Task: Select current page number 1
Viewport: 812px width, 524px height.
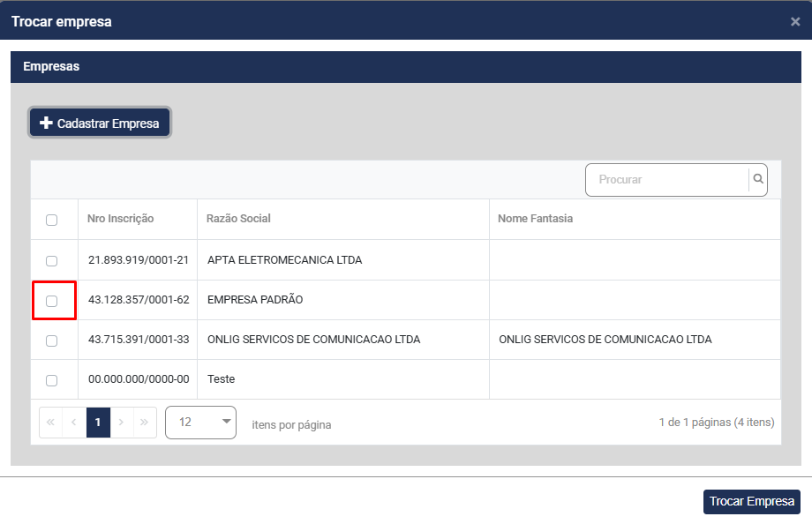Action: tap(98, 423)
